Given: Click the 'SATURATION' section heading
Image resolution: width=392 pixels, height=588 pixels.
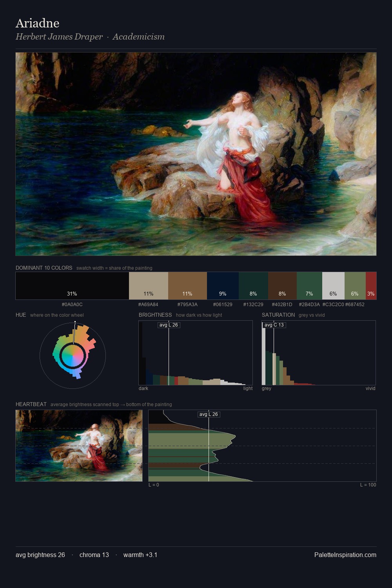Looking at the screenshot, I should (x=278, y=315).
